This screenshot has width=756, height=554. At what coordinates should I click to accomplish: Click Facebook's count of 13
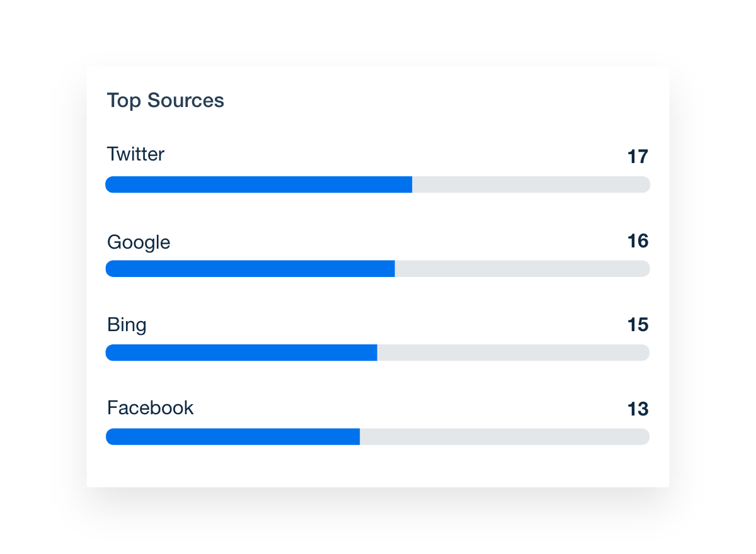(x=638, y=409)
